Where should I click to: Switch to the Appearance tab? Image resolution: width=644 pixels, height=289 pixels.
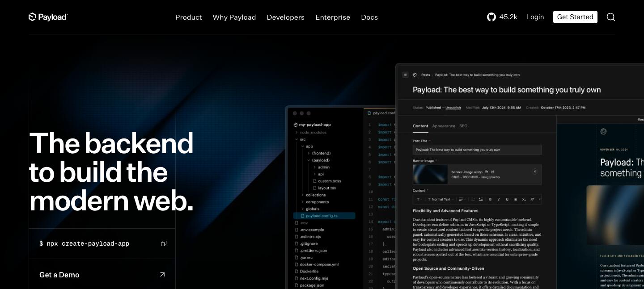click(444, 126)
